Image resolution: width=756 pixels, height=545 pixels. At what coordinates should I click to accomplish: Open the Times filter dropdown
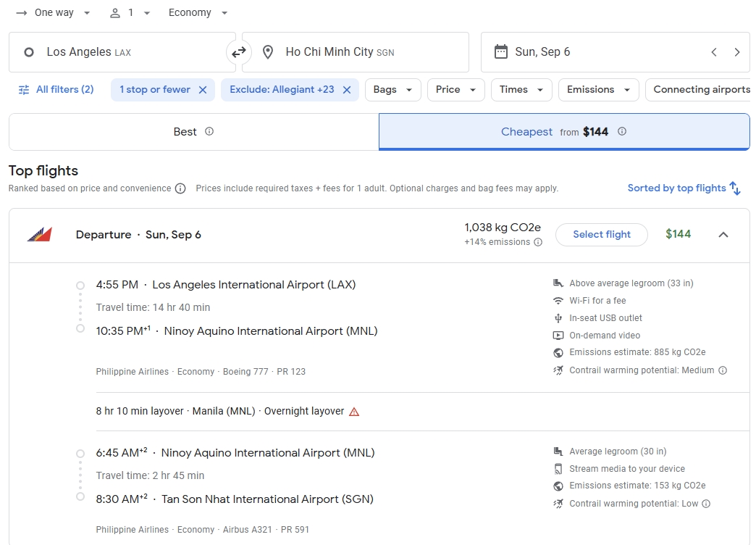click(521, 90)
